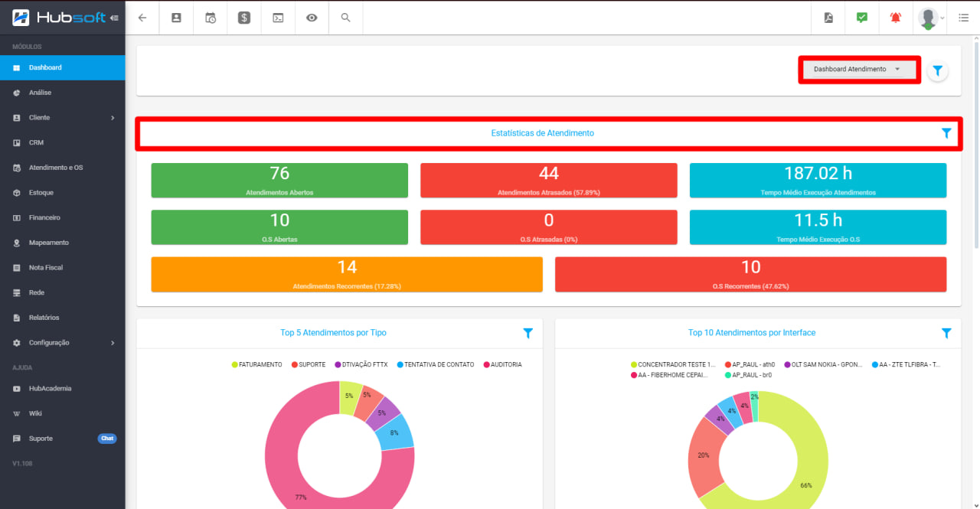The width and height of the screenshot is (980, 509).
Task: Open the list menu icon at top right
Action: click(x=963, y=18)
